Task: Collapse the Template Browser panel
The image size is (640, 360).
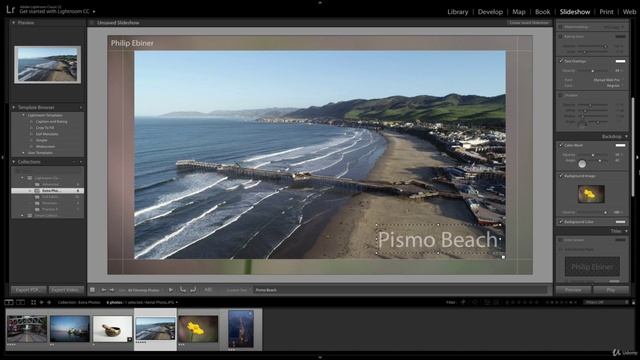Action: point(13,107)
